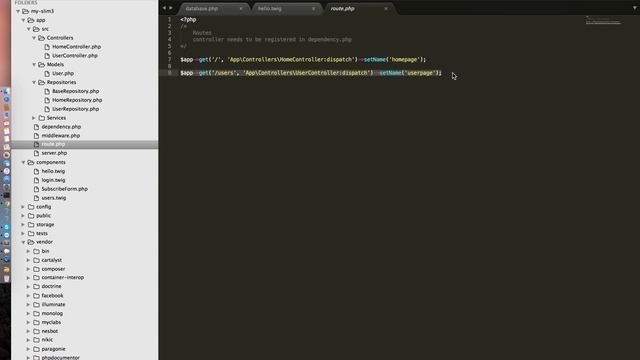Viewport: 640px width, 360px height.
Task: Collapse the components folder
Action: (23, 162)
